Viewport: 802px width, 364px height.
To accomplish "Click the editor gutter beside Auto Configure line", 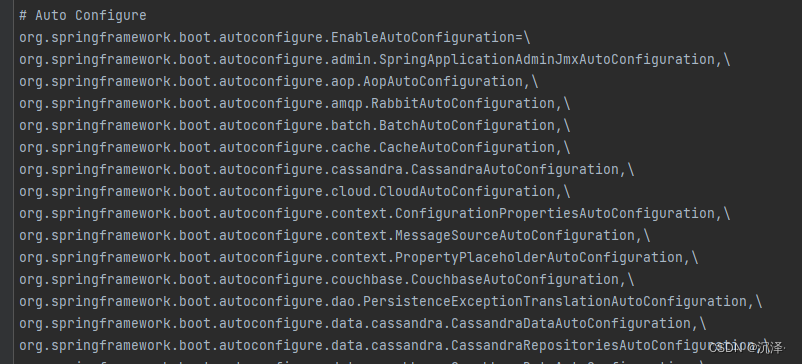I will coord(7,15).
